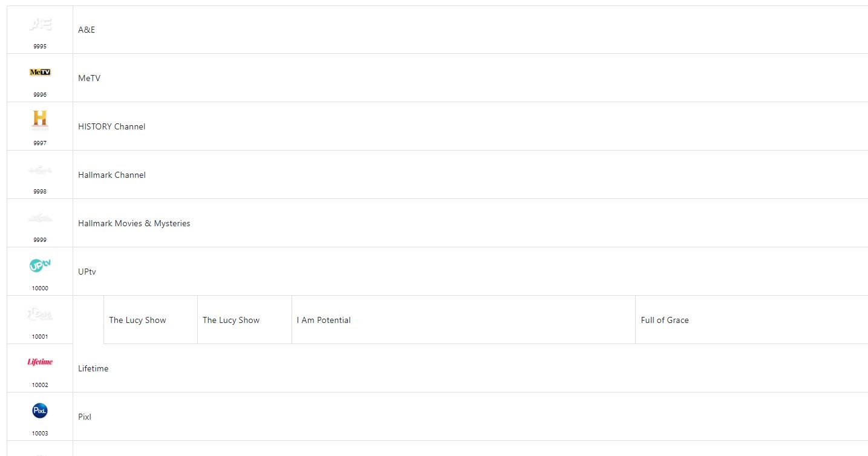Select the Hallmark Movies & Mysteries row
Viewport: 868px width, 456px height.
[x=134, y=223]
